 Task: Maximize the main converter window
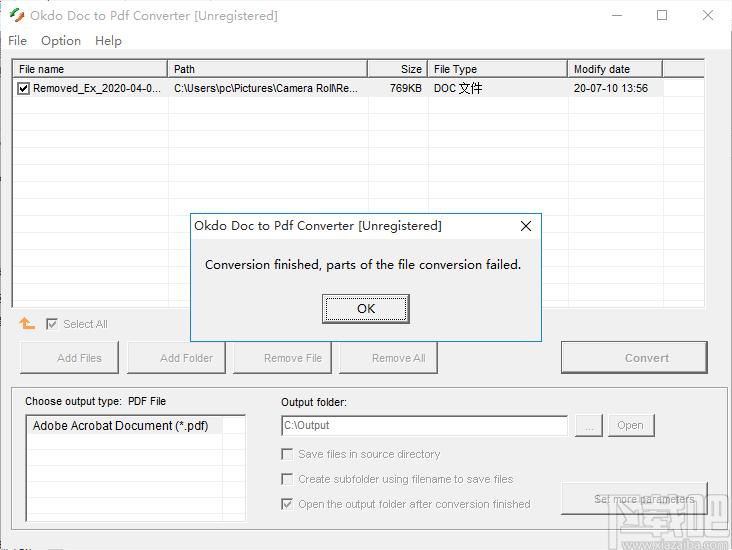pyautogui.click(x=662, y=15)
